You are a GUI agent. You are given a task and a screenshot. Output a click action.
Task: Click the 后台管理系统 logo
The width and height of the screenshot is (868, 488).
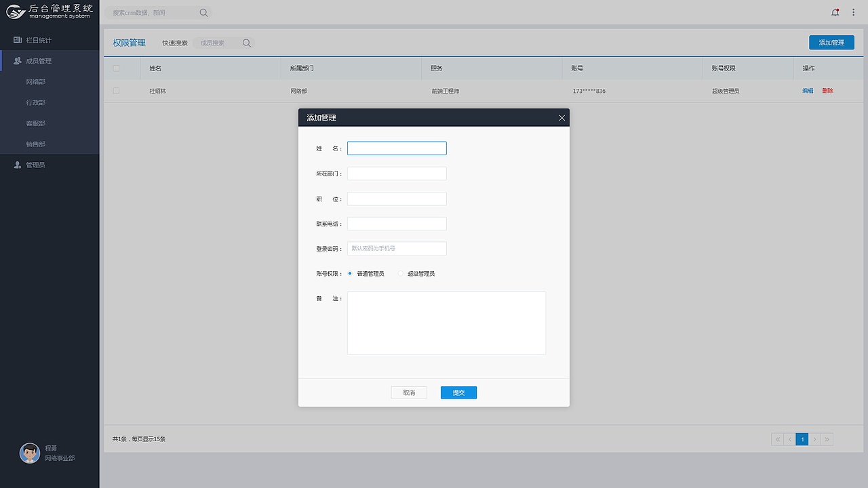(50, 11)
